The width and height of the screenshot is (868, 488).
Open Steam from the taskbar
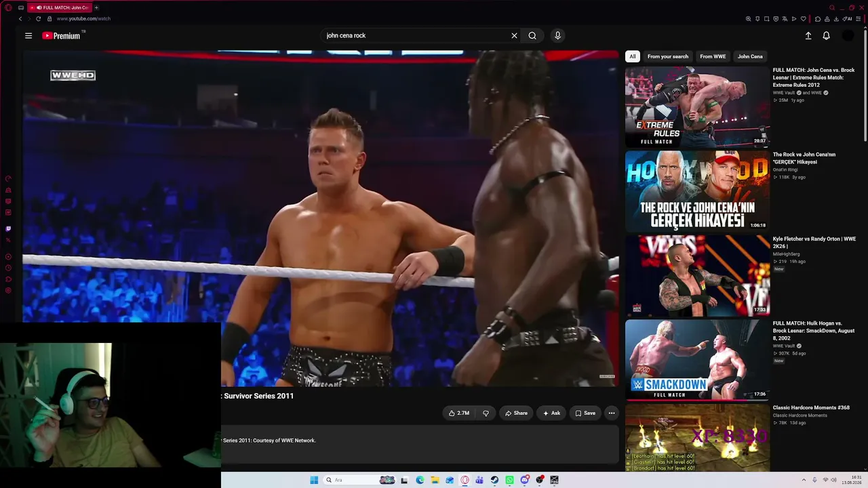pyautogui.click(x=494, y=480)
